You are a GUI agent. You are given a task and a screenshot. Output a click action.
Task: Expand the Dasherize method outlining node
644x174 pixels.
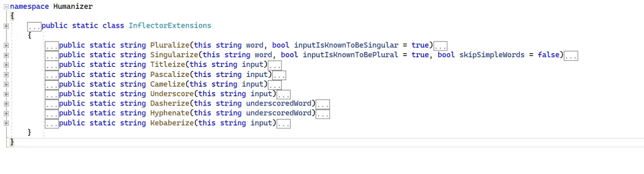pyautogui.click(x=6, y=104)
